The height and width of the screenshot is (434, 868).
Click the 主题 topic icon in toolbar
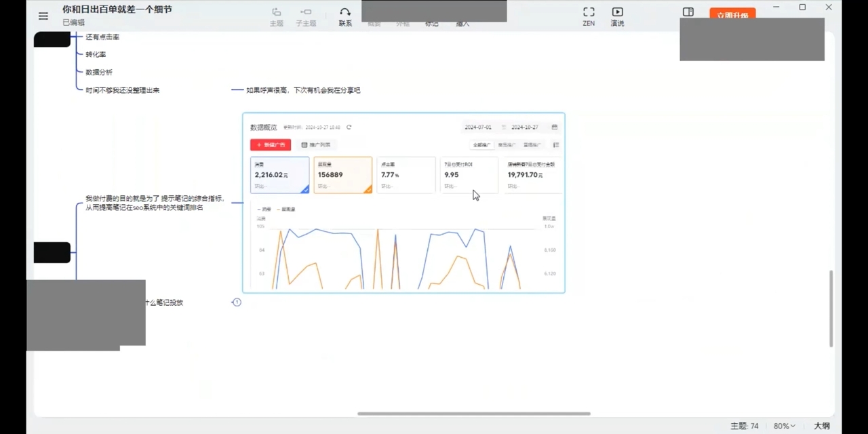[x=276, y=16]
